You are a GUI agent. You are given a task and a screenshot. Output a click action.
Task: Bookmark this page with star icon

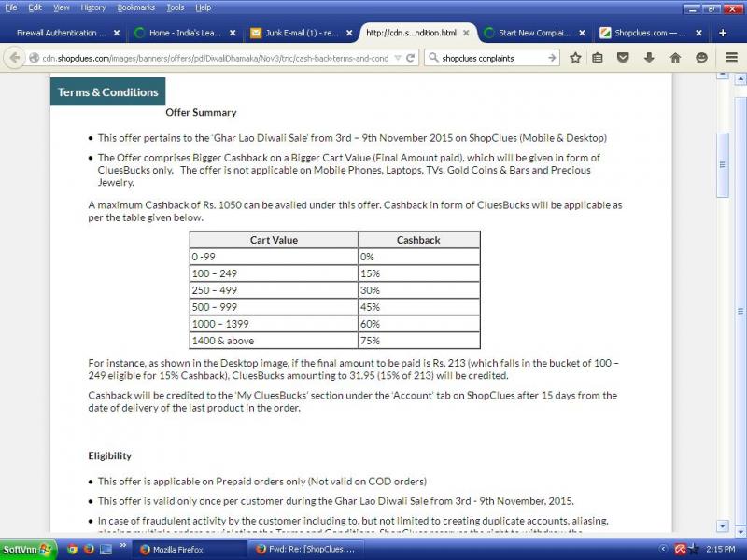pyautogui.click(x=575, y=58)
